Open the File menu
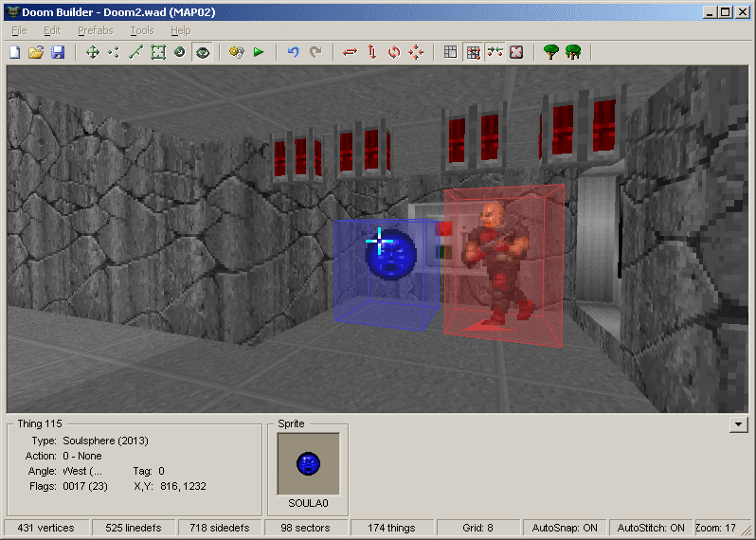The image size is (756, 540). pos(19,31)
